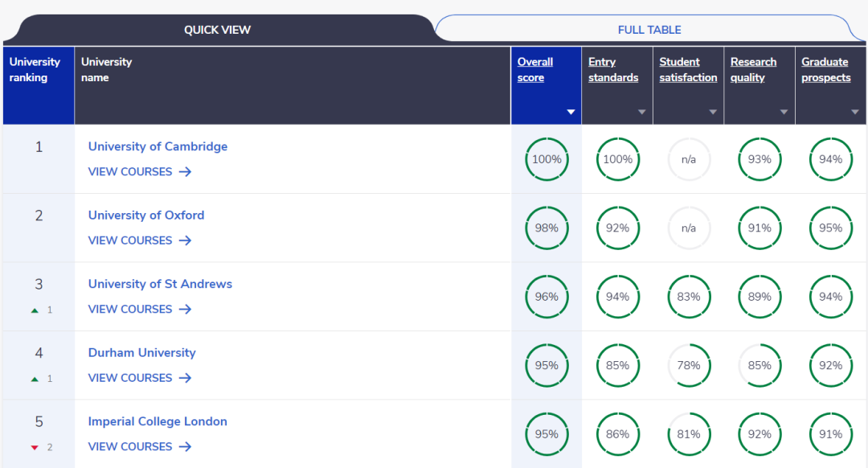This screenshot has height=468, width=868.
Task: Click the Graduate prospects sort arrow
Action: 854,112
